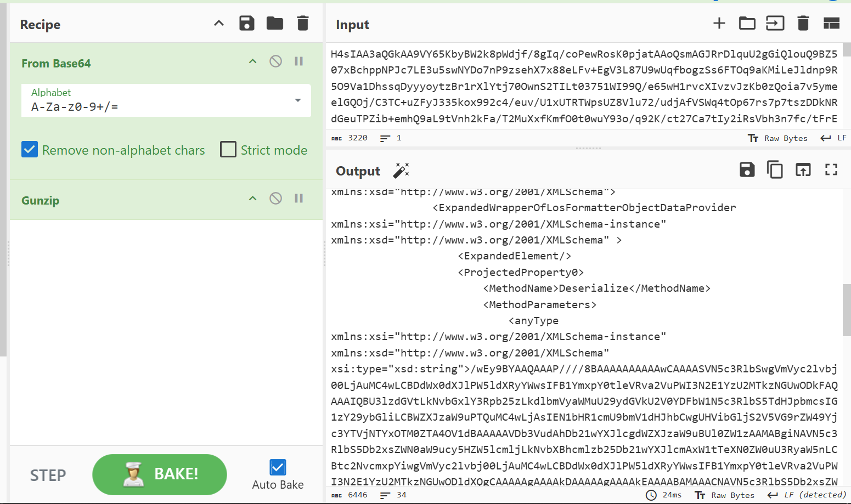This screenshot has height=504, width=851.
Task: Add a new input tab
Action: (x=719, y=24)
